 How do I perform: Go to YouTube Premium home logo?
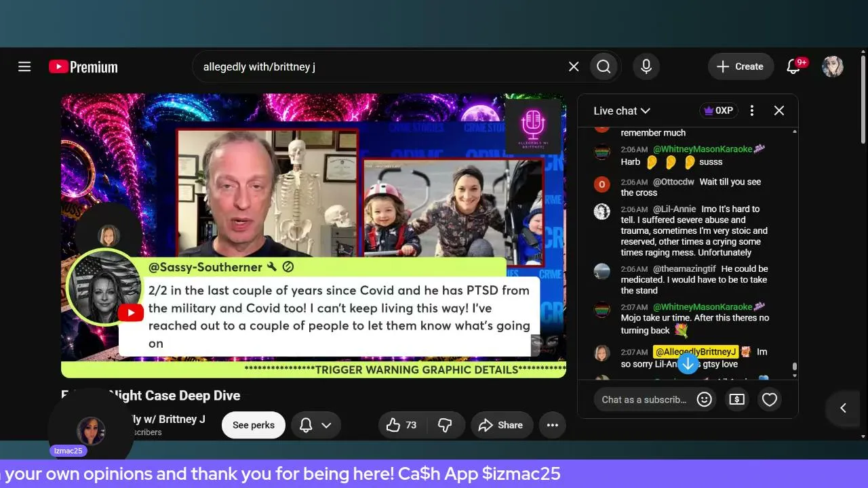point(83,66)
